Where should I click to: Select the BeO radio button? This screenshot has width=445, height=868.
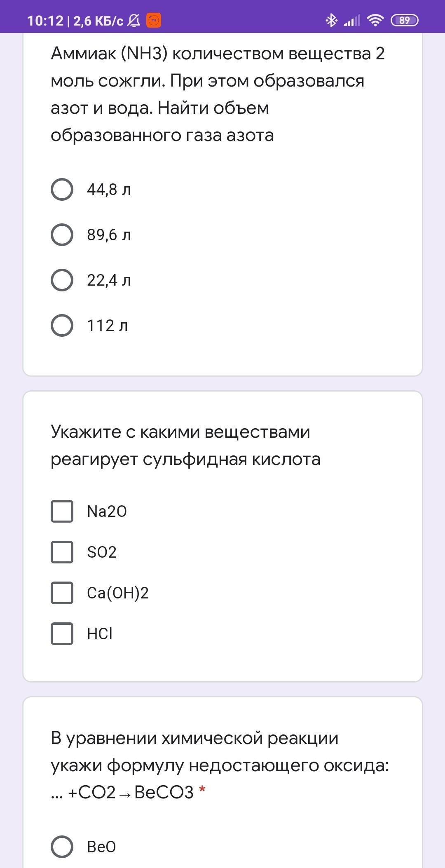(62, 847)
